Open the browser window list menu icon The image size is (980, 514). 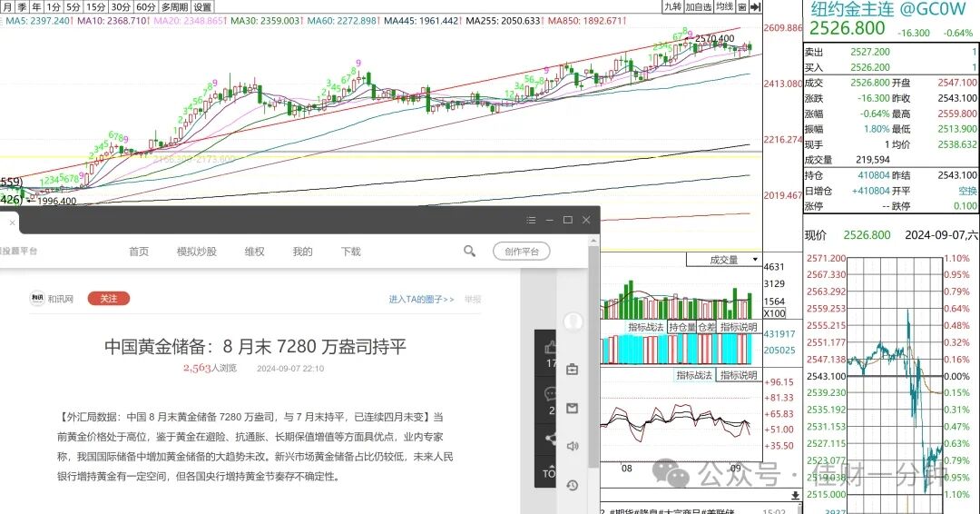531,220
